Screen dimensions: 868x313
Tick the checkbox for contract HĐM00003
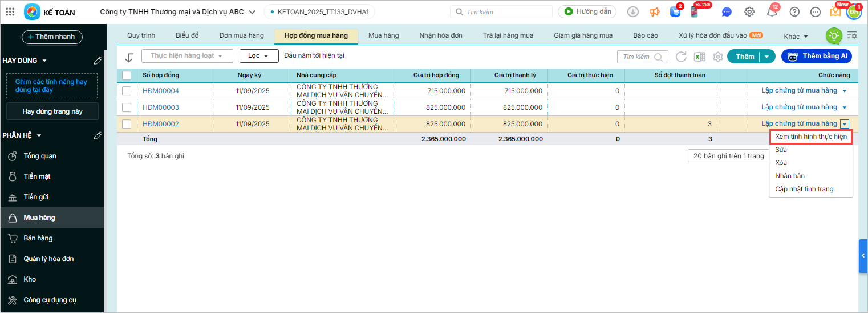[127, 107]
